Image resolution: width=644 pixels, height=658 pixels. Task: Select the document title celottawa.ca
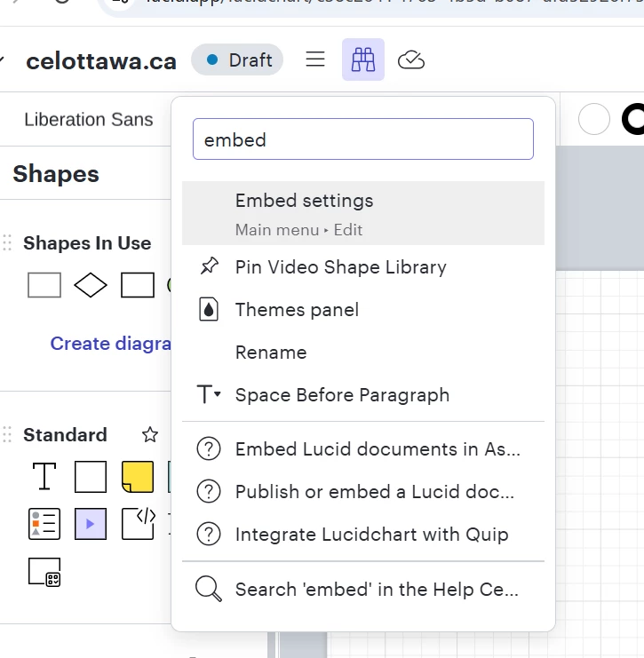click(101, 61)
